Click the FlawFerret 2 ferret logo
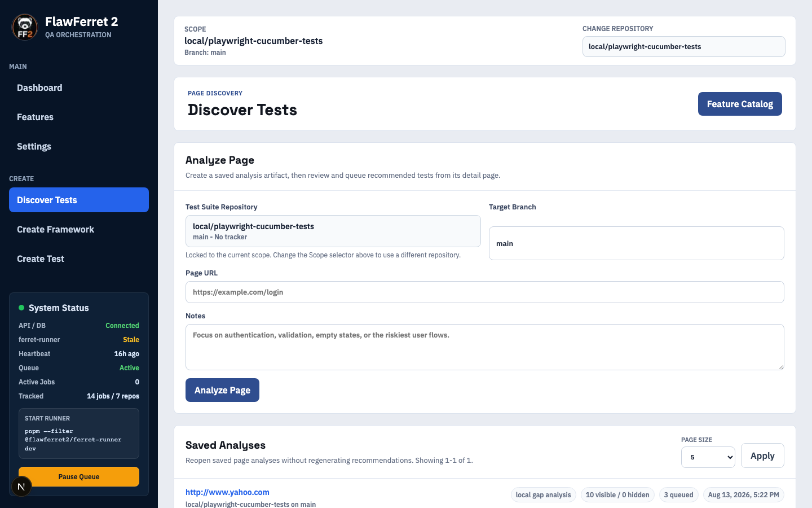 pos(25,27)
